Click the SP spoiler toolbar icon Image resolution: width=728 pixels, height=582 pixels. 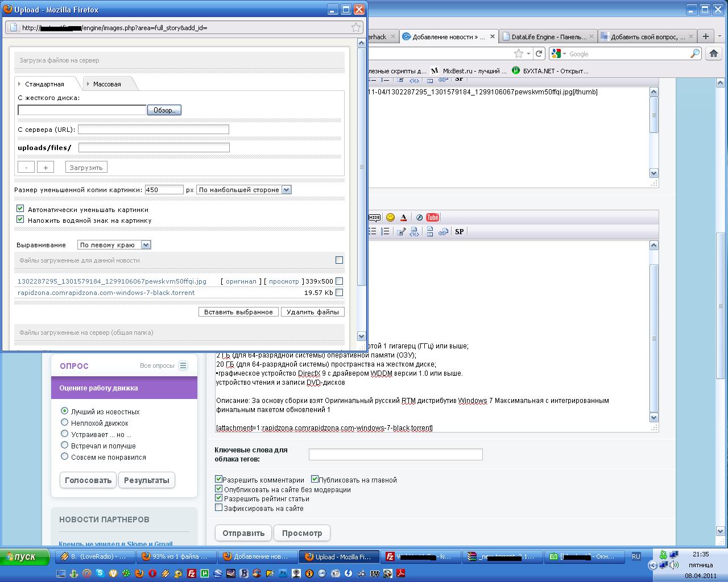[x=459, y=231]
